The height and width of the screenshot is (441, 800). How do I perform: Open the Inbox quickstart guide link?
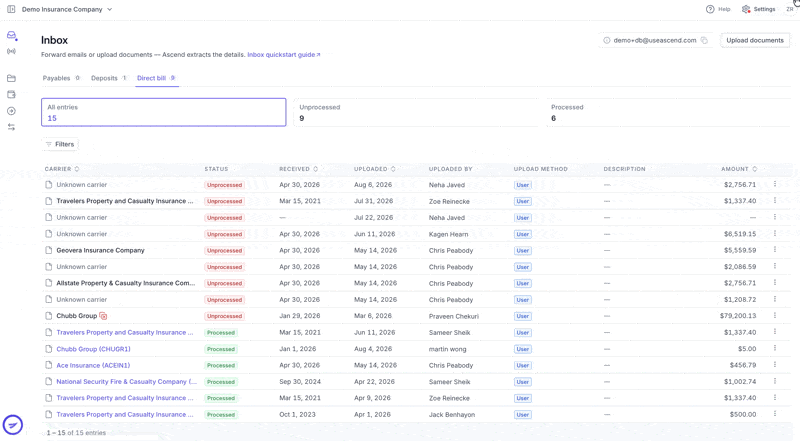pyautogui.click(x=284, y=55)
